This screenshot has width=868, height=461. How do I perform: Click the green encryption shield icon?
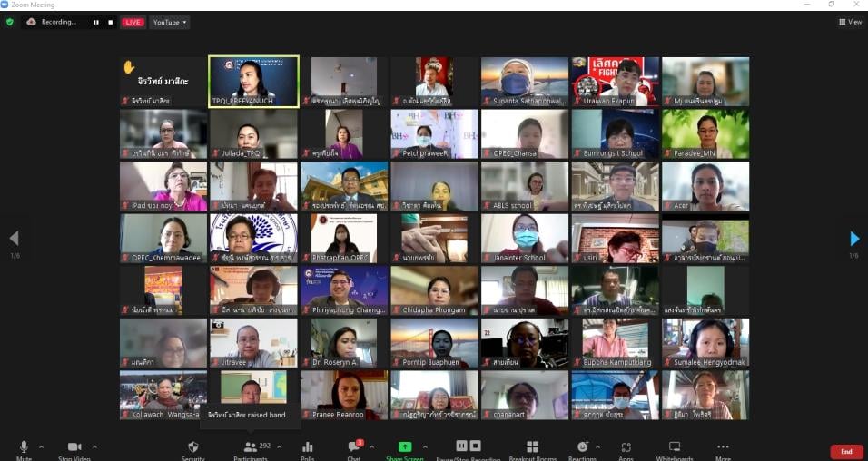[x=9, y=22]
